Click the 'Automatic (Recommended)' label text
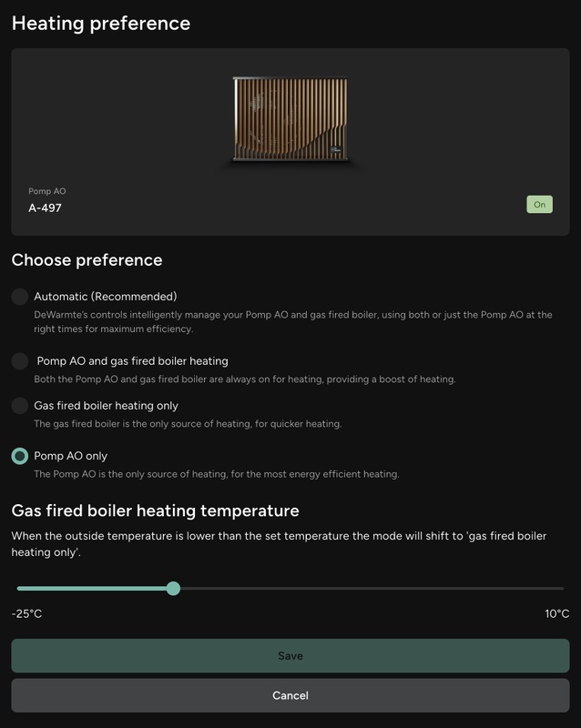The width and height of the screenshot is (581, 728). [106, 297]
